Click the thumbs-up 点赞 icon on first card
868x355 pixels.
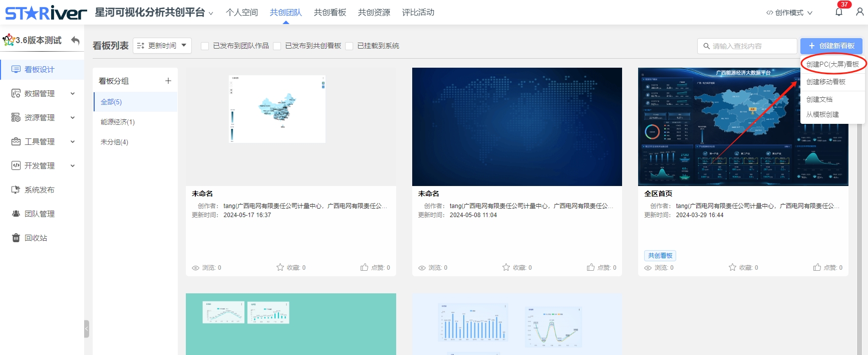click(364, 267)
